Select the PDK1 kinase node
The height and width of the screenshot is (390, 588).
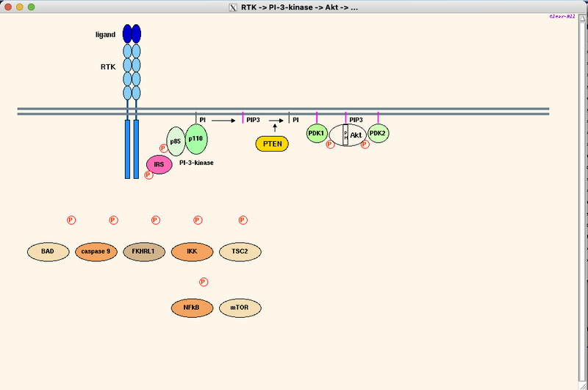coord(317,132)
